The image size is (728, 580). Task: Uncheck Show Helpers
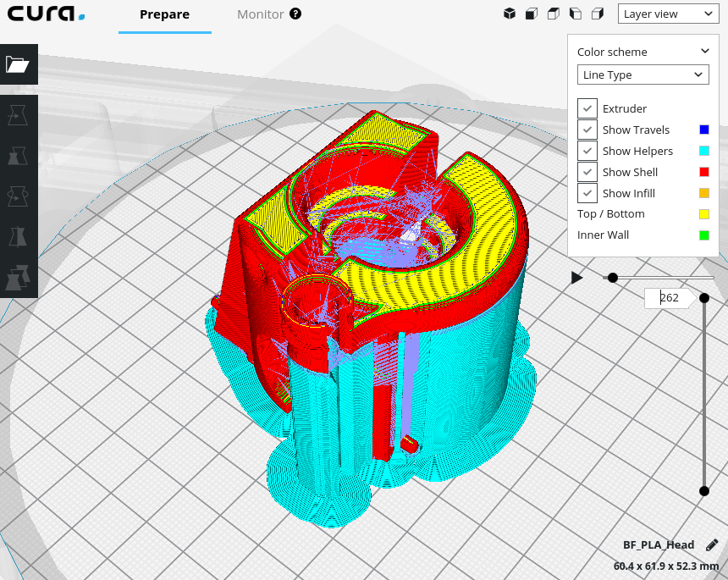pyautogui.click(x=587, y=151)
